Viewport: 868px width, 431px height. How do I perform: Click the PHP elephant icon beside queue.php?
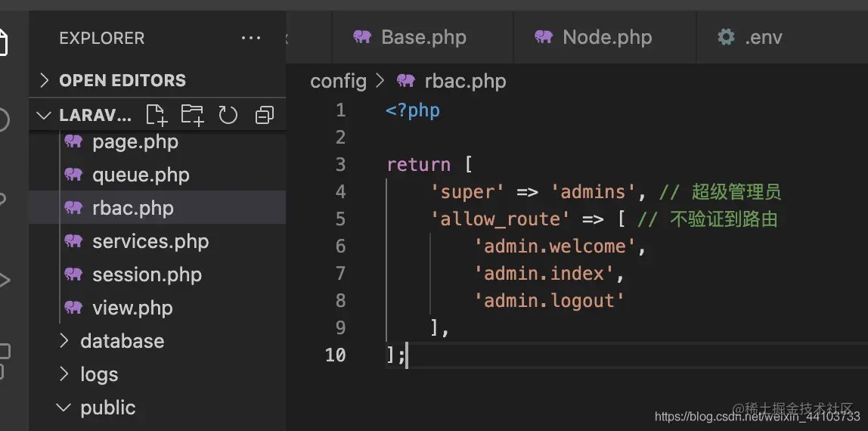(x=73, y=175)
